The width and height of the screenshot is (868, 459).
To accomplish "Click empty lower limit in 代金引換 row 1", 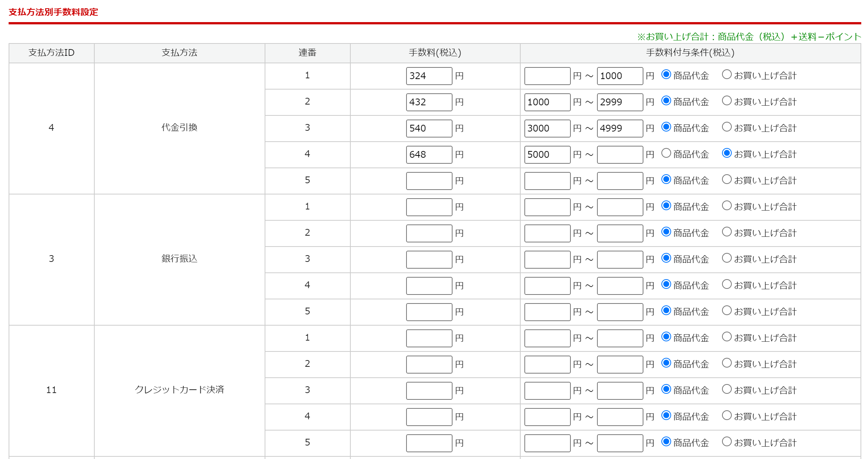I will pos(547,76).
